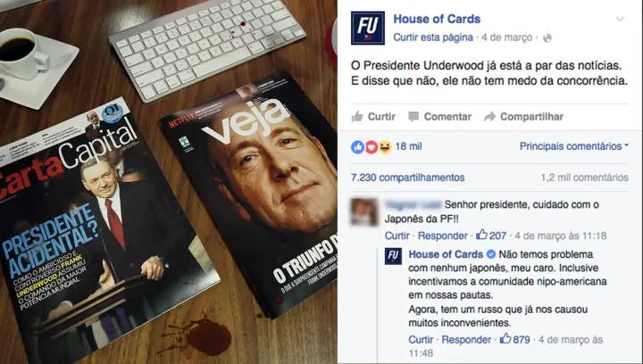This screenshot has width=643, height=364.
Task: Click the thumbs-up Curtir icon under post
Action: click(x=357, y=117)
